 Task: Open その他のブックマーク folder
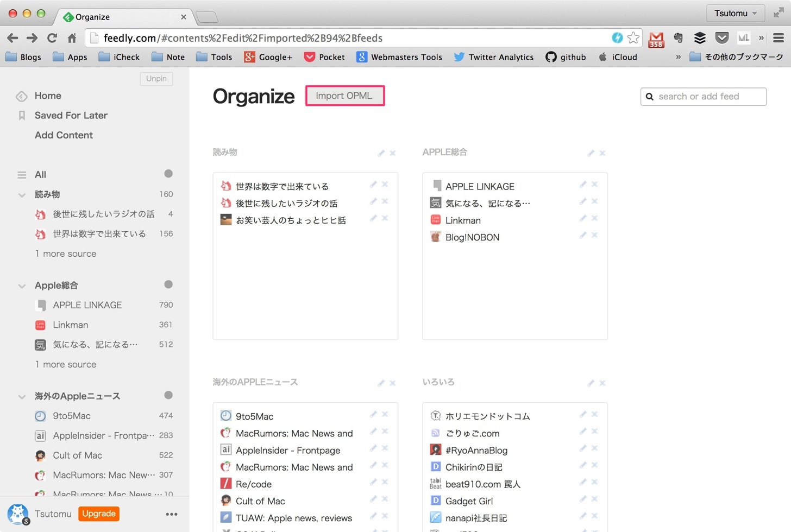(737, 57)
